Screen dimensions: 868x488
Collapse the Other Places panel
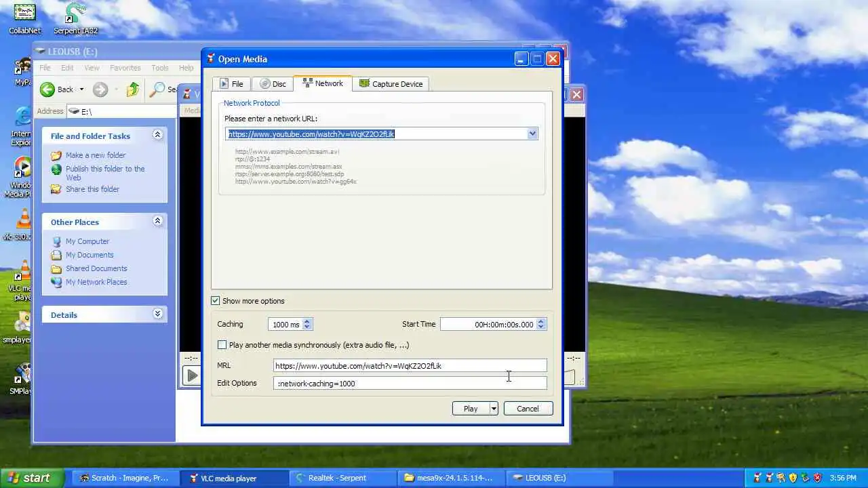click(157, 221)
